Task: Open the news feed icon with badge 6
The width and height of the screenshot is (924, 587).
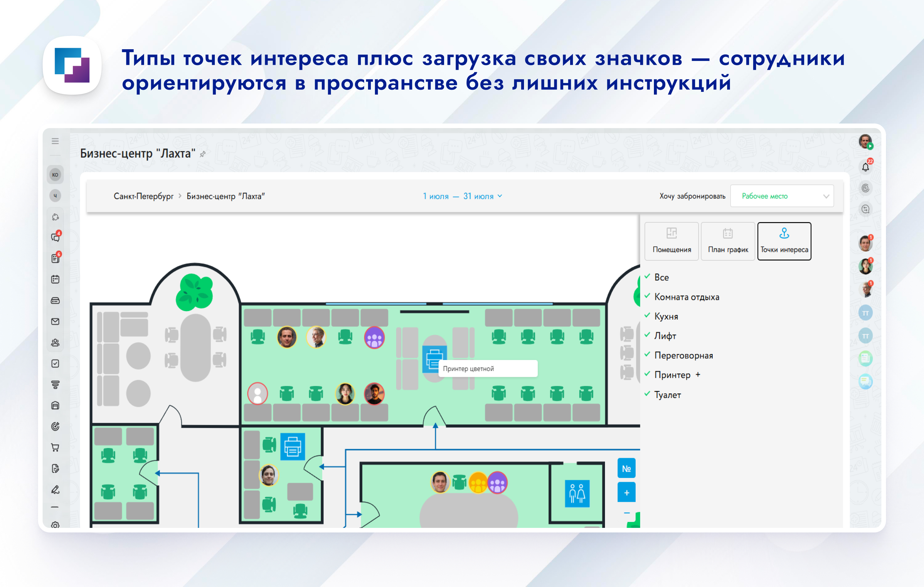Action: click(x=56, y=258)
